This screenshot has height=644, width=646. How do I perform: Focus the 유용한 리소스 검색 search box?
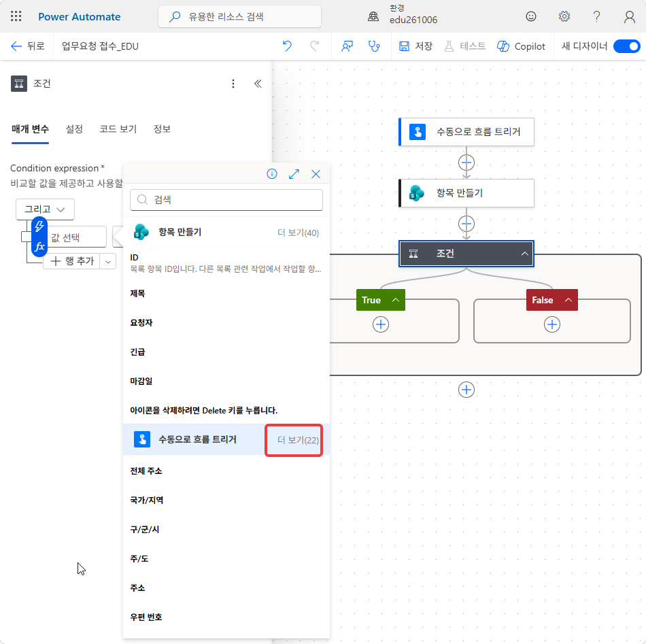239,16
